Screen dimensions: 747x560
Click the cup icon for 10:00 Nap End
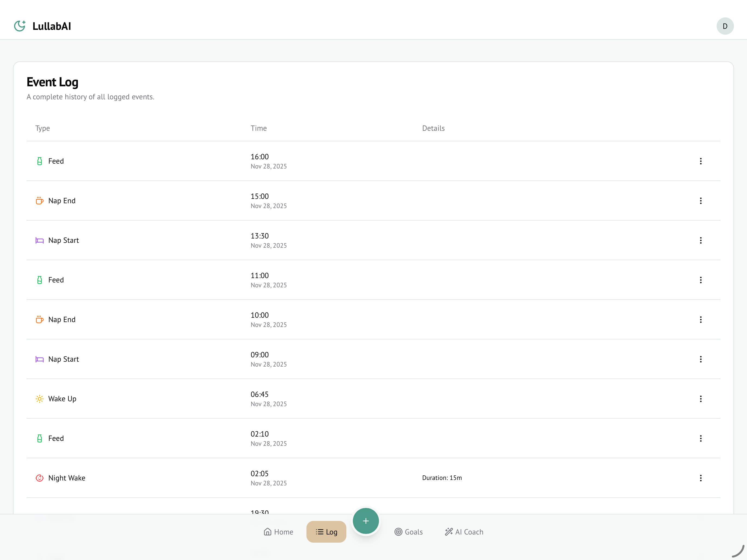pyautogui.click(x=40, y=320)
